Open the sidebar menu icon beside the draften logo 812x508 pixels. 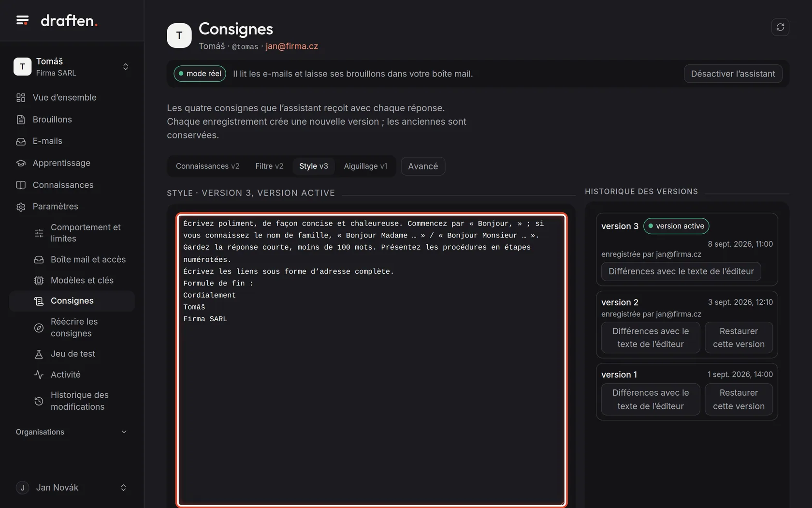[22, 20]
